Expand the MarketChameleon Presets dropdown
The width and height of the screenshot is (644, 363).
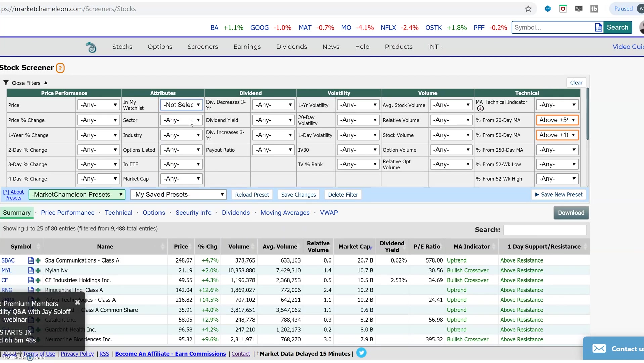[77, 195]
